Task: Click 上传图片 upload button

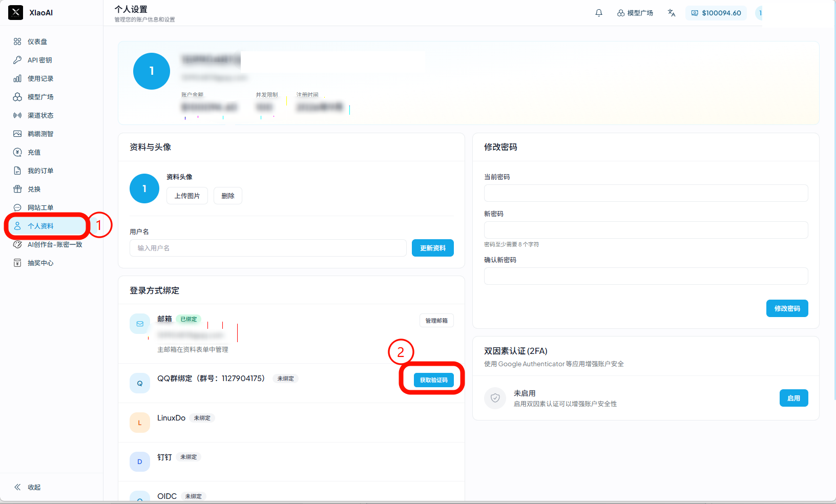Action: coord(187,196)
